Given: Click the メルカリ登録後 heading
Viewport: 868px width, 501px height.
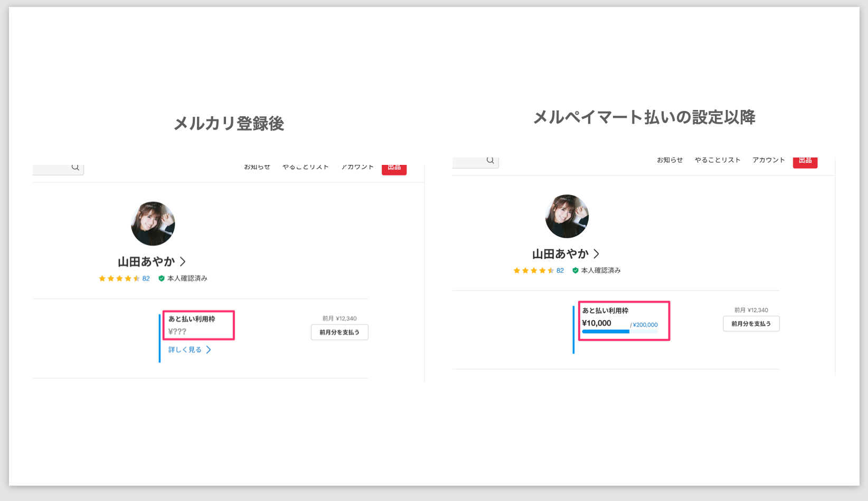Looking at the screenshot, I should point(229,124).
